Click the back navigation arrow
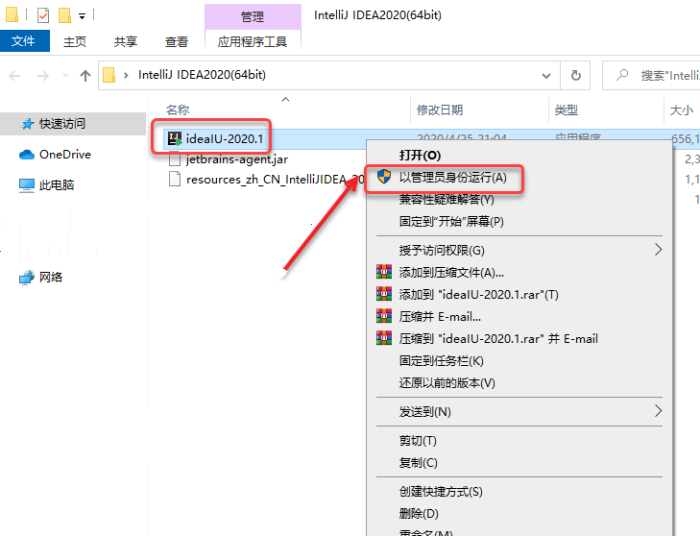Screen dimensions: 700x536 14,75
